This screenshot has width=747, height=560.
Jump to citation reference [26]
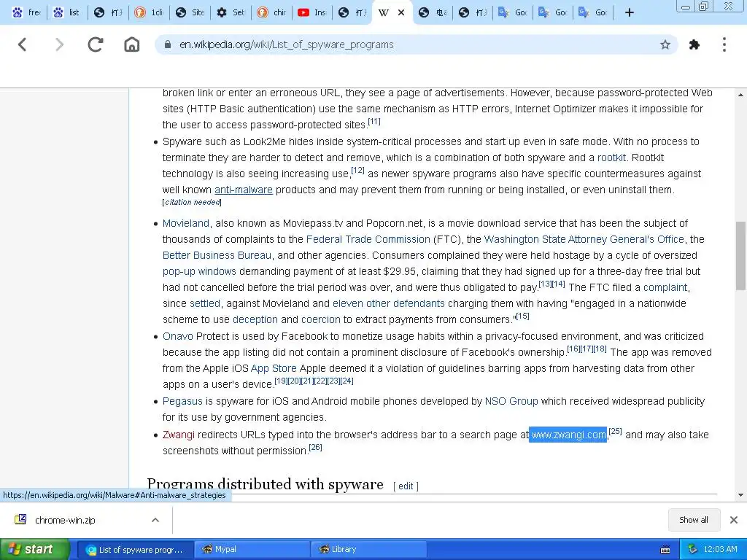click(315, 447)
